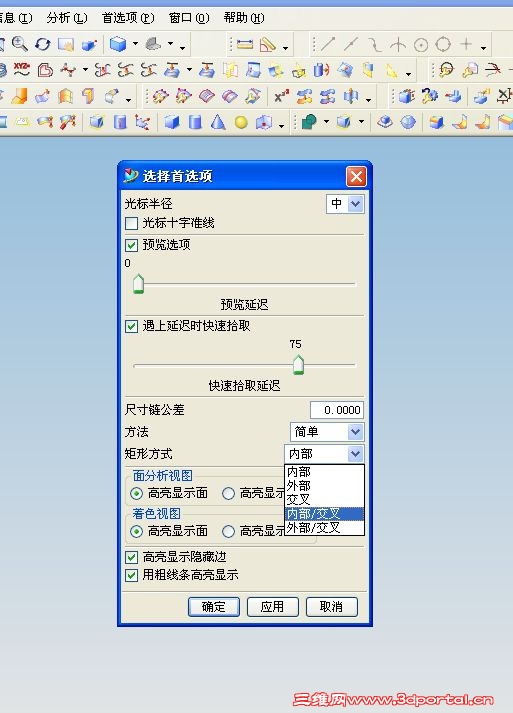513x713 pixels.
Task: Create a Block primitive with solid blue cube
Action: click(x=171, y=122)
